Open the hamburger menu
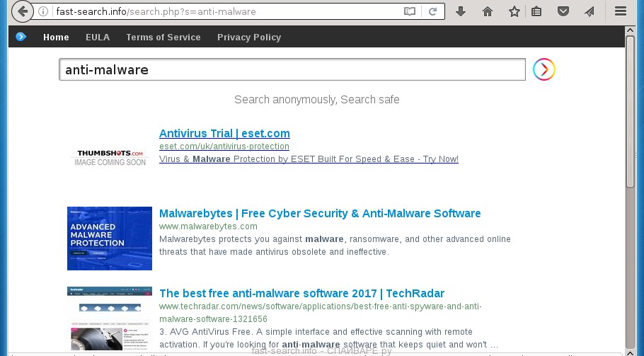 (x=620, y=11)
